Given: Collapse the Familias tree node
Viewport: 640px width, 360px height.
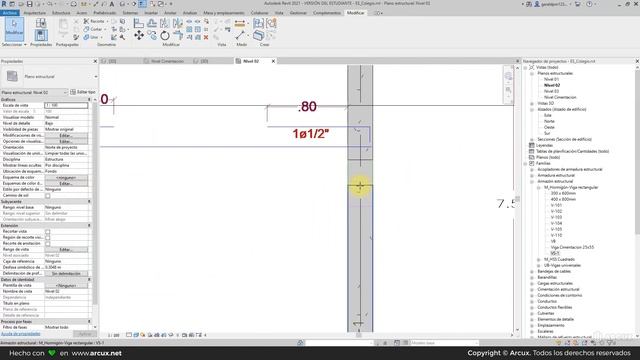Looking at the screenshot, I should (x=525, y=163).
